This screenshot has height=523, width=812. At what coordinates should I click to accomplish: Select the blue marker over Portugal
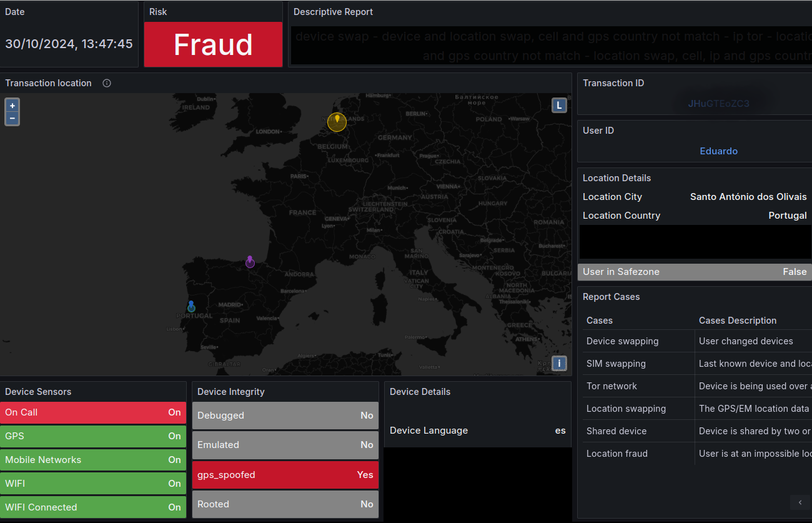pyautogui.click(x=191, y=306)
